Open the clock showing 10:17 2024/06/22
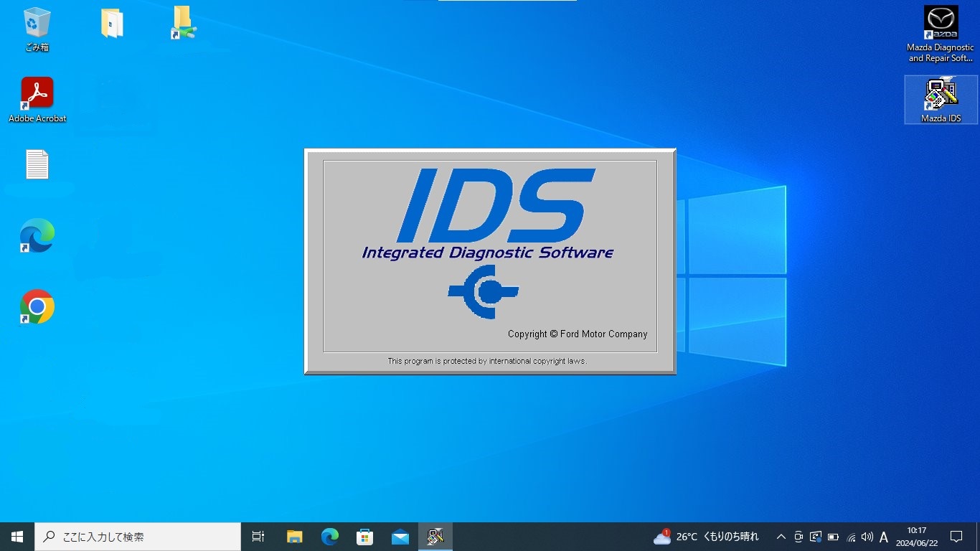Screen dimensions: 980x551 [917, 537]
